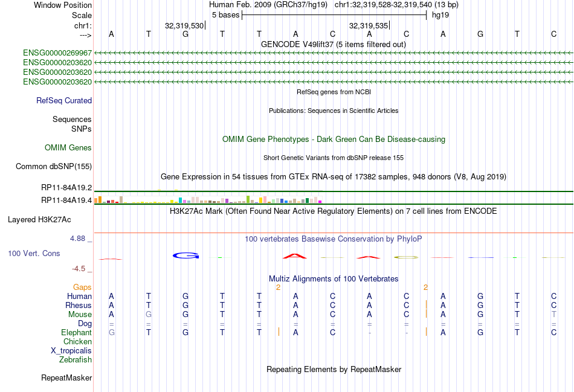Image resolution: width=574 pixels, height=392 pixels.
Task: Click the chr1: ruler label
Action: [x=83, y=25]
